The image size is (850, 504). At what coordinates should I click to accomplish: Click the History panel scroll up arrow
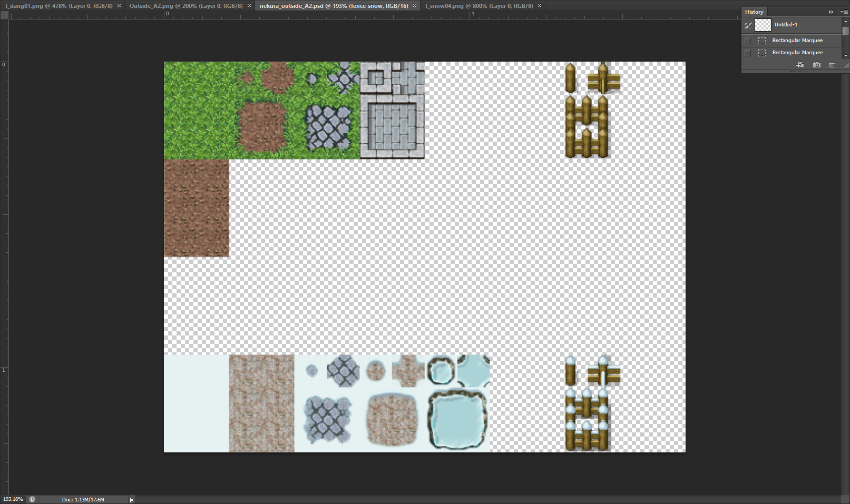pyautogui.click(x=845, y=22)
